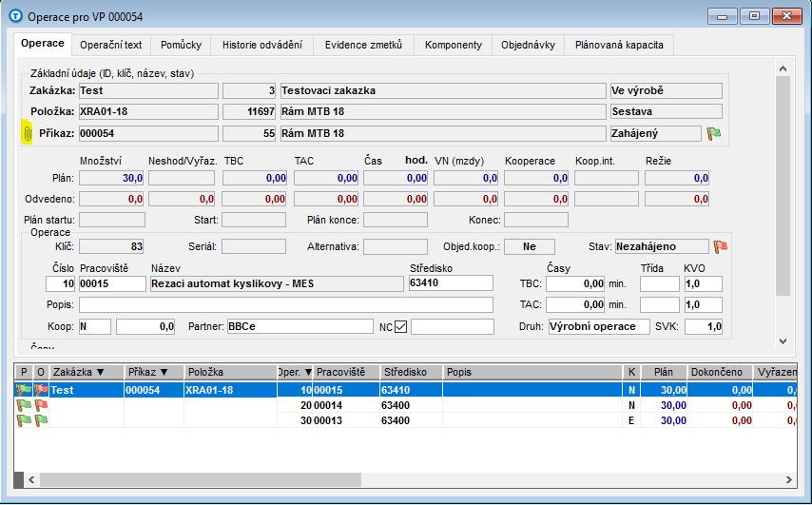Screen dimensions: 812x505
Task: Click the grid horizontal scrollbar thumb
Action: click(201, 479)
